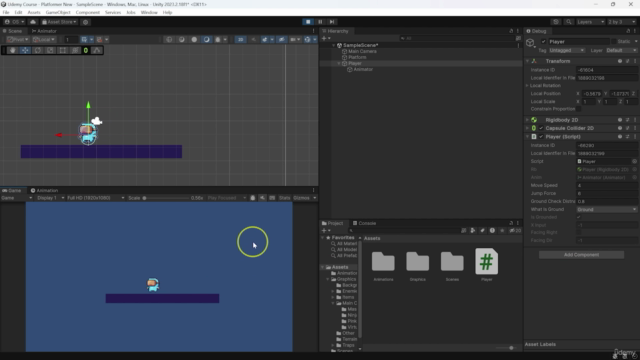
Task: Open the File menu
Action: (x=6, y=13)
